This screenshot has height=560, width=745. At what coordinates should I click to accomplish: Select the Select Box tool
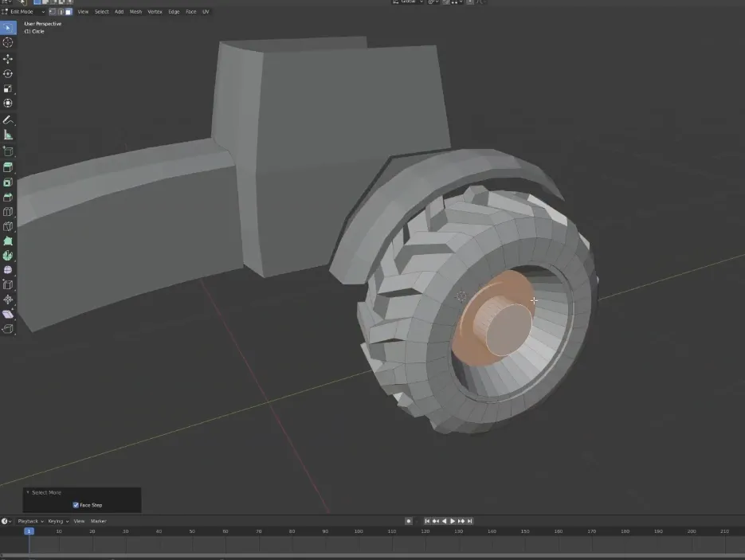coord(8,28)
